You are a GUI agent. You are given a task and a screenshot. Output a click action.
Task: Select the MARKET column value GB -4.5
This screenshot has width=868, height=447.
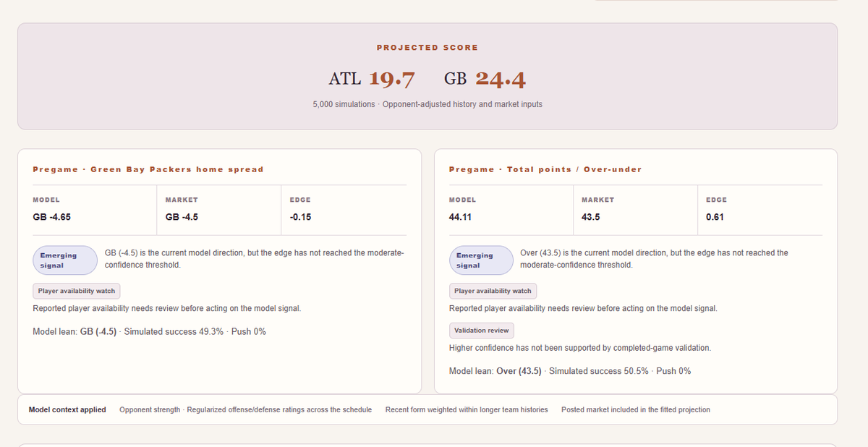tap(182, 217)
